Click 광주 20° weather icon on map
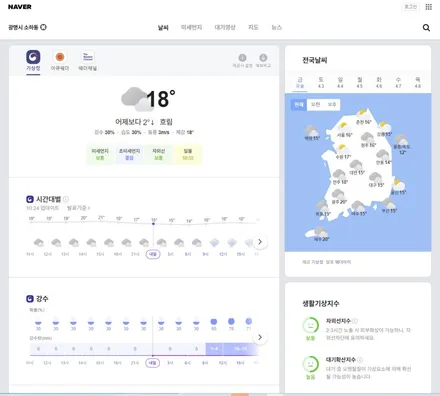440x396 pixels. pyautogui.click(x=338, y=194)
